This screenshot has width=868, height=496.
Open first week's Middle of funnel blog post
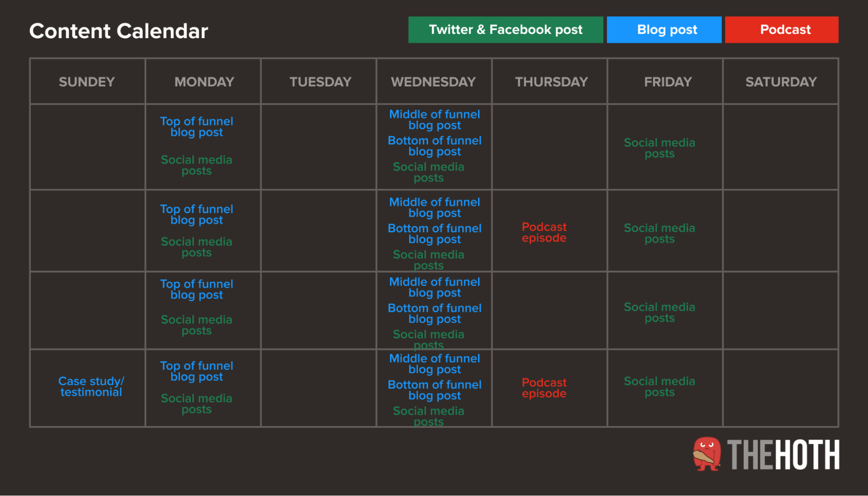pos(434,120)
